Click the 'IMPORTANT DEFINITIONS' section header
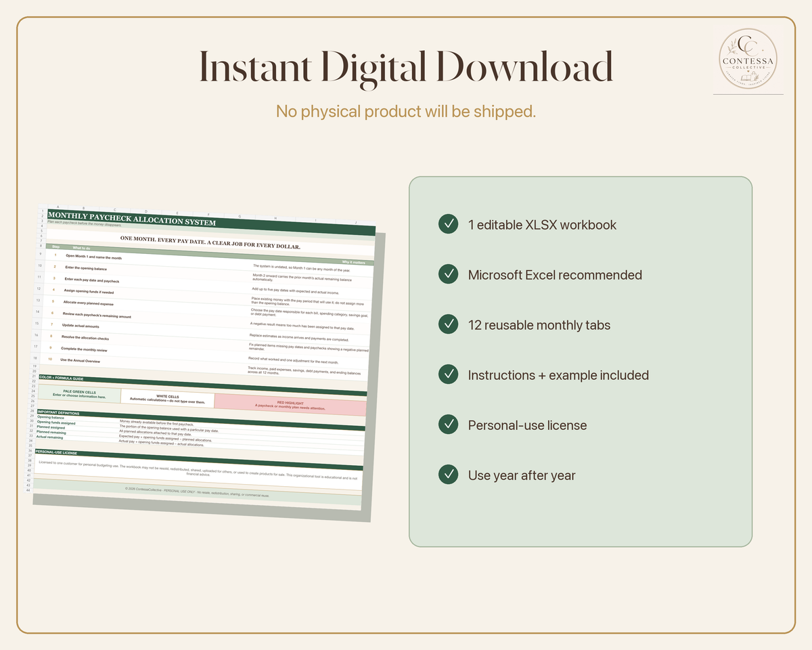The width and height of the screenshot is (812, 650). [58, 412]
